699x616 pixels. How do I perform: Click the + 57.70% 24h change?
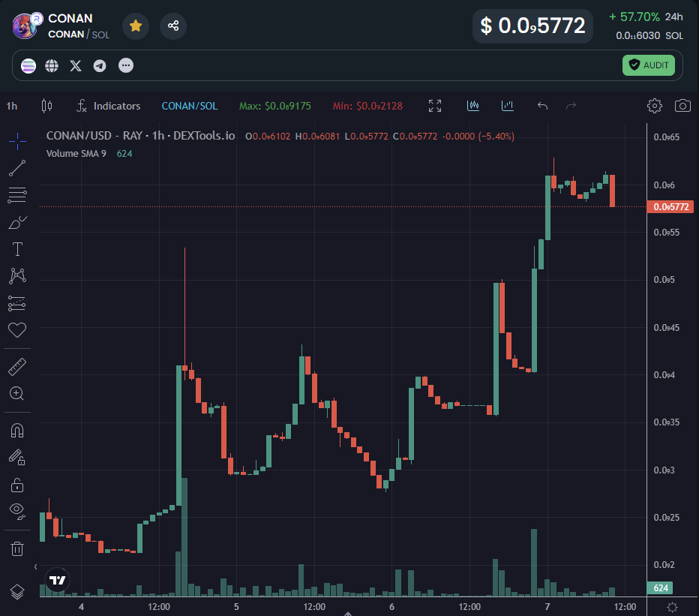[x=646, y=17]
